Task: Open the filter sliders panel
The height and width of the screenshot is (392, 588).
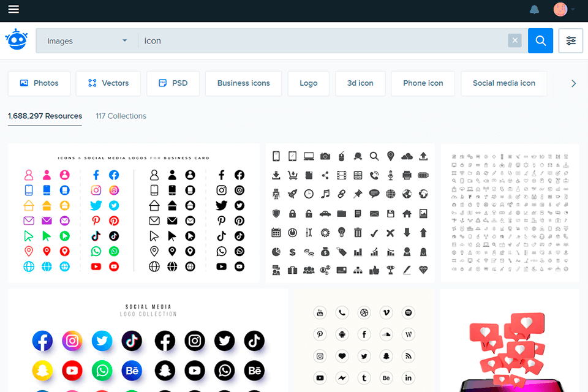Action: [x=571, y=40]
